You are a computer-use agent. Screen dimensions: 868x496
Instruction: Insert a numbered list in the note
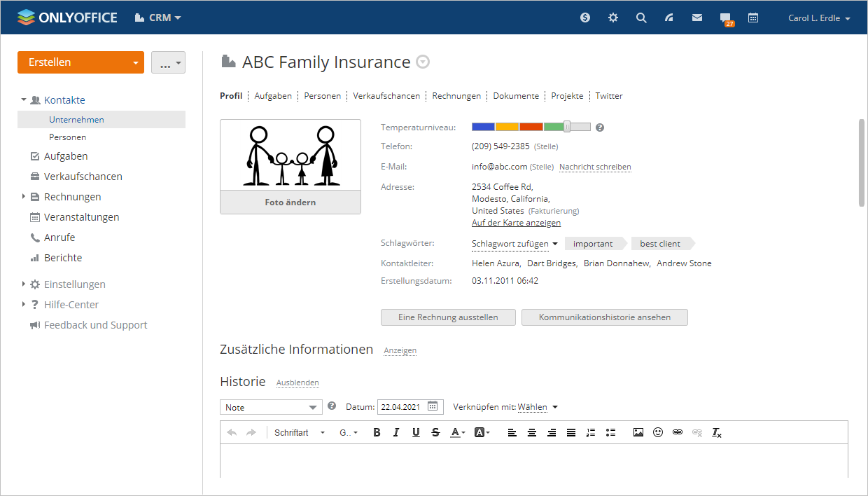coord(591,433)
